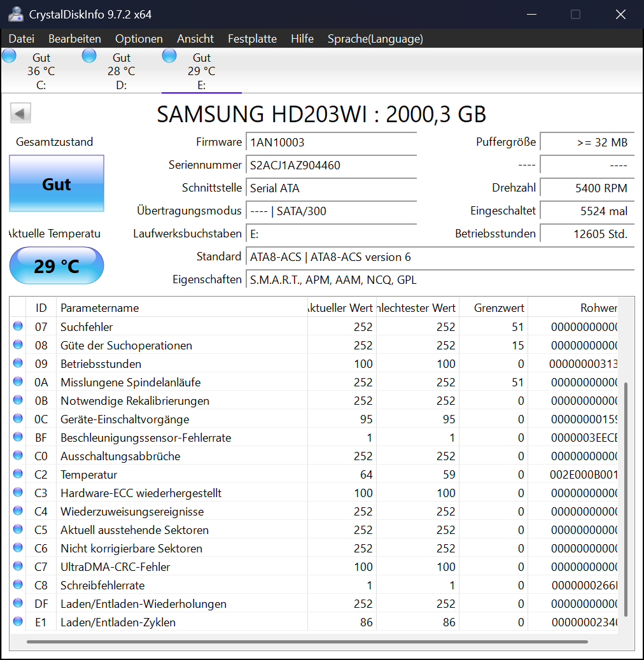
Task: Click the Übertragungsmodus field SATA/300
Action: [332, 211]
